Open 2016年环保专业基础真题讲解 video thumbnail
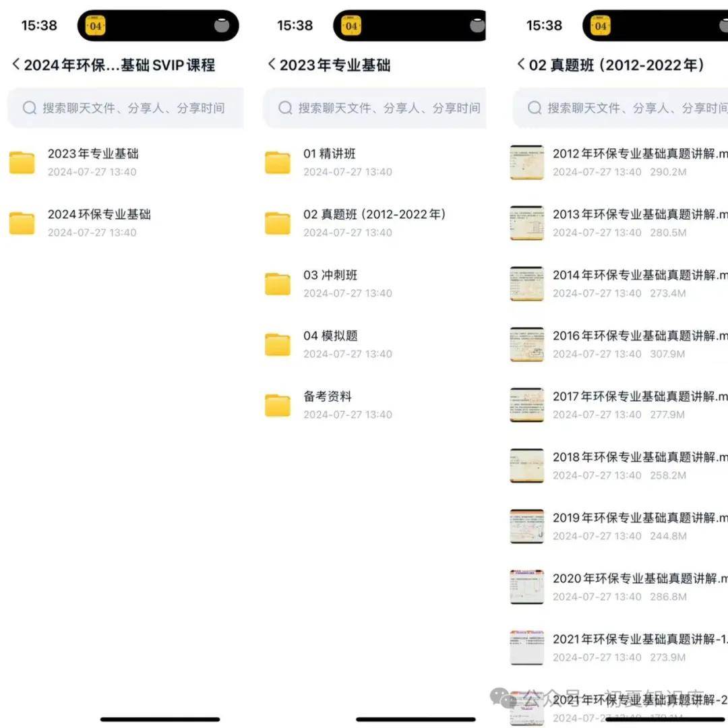The width and height of the screenshot is (728, 728). click(527, 345)
